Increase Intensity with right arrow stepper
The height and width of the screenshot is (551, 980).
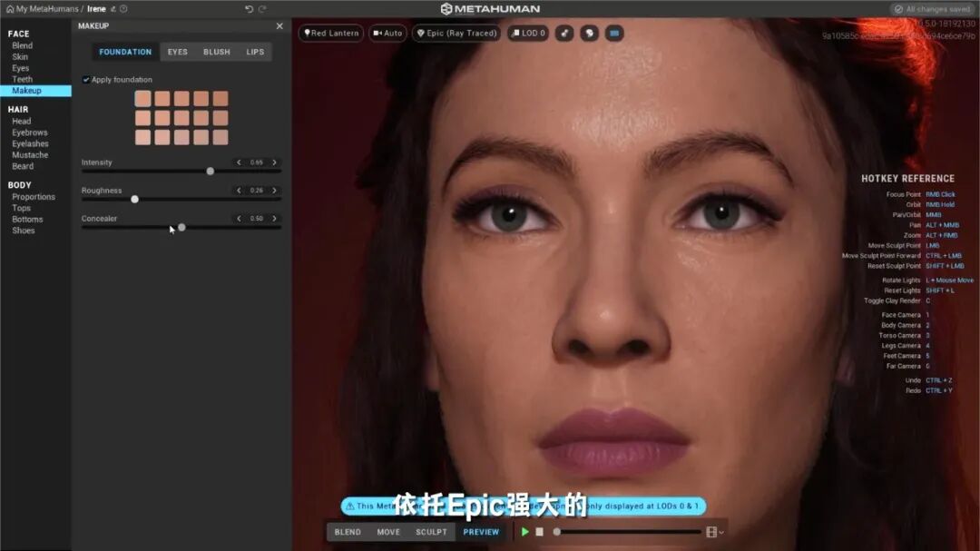tap(274, 162)
